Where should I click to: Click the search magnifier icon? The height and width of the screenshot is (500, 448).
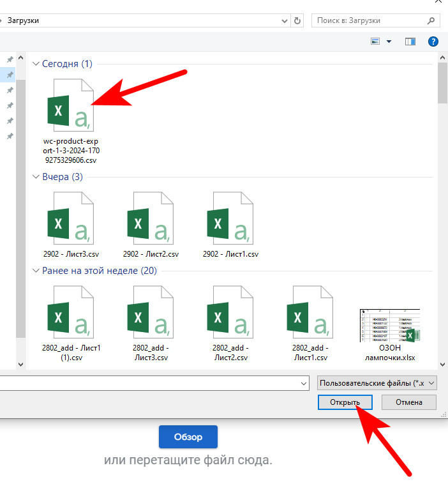pos(431,20)
